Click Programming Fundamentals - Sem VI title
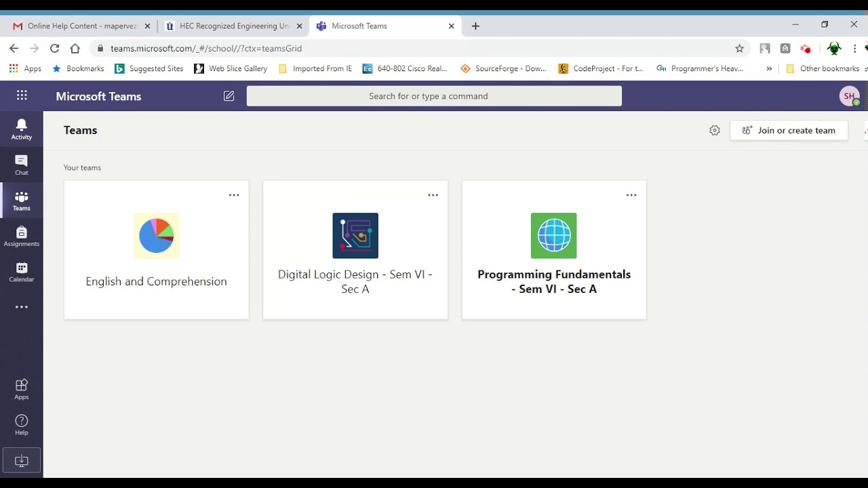 coord(554,281)
